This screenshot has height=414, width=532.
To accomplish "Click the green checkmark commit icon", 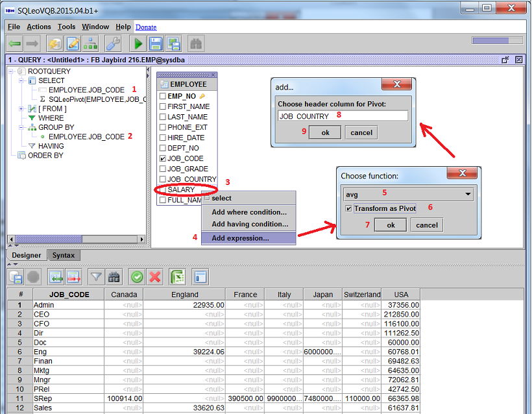I will (x=136, y=277).
